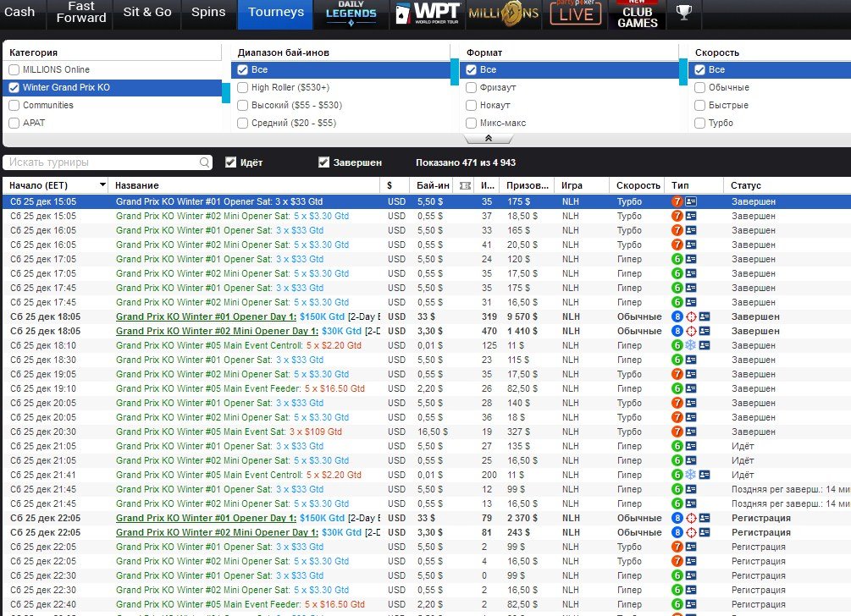Switch to the Sit & Go tab
851x616 pixels.
coord(146,13)
